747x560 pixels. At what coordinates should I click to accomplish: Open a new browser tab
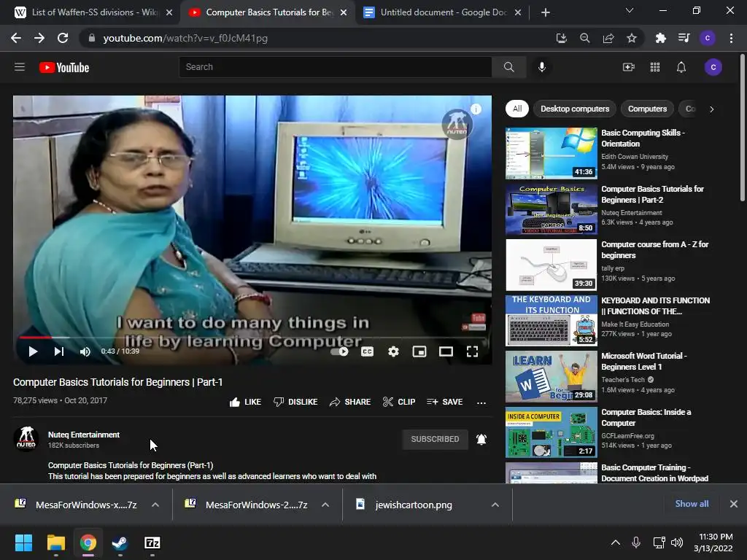(x=546, y=12)
